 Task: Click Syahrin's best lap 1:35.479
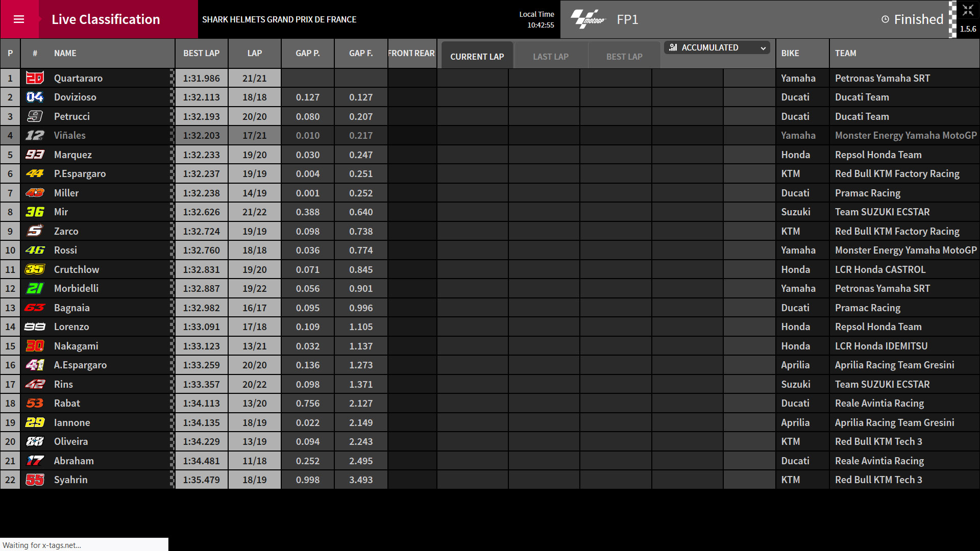click(x=202, y=480)
